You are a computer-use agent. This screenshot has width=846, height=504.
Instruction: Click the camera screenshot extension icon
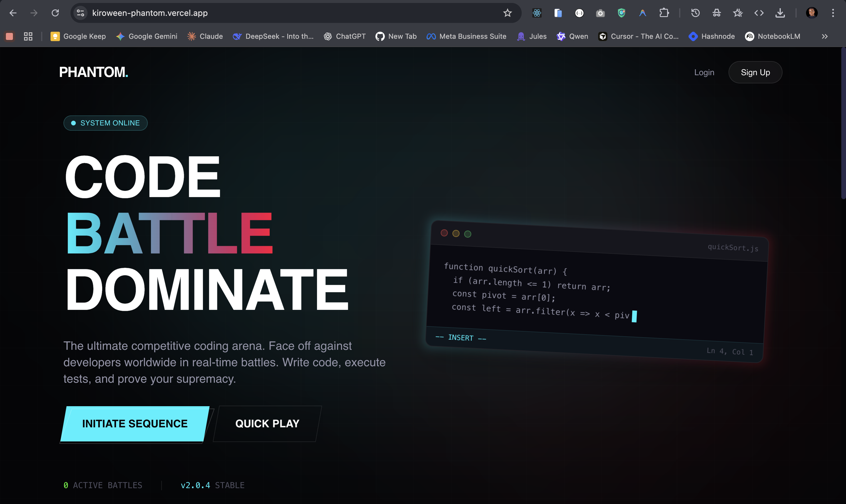[600, 13]
